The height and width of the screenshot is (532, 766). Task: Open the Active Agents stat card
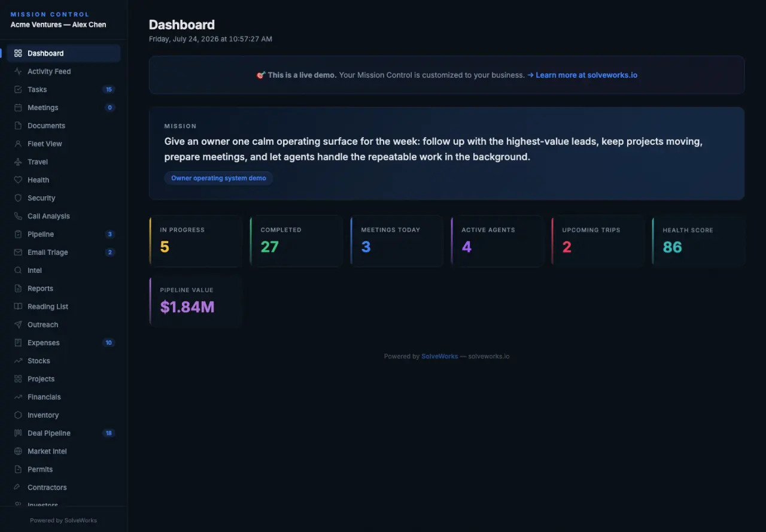(x=497, y=241)
